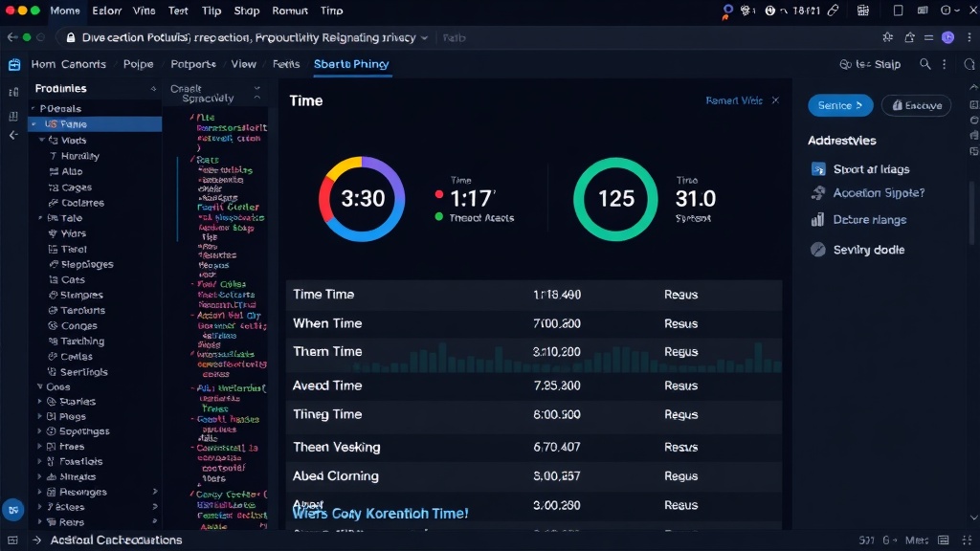Select the When Time table row
Image resolution: width=980 pixels, height=551 pixels.
click(534, 323)
